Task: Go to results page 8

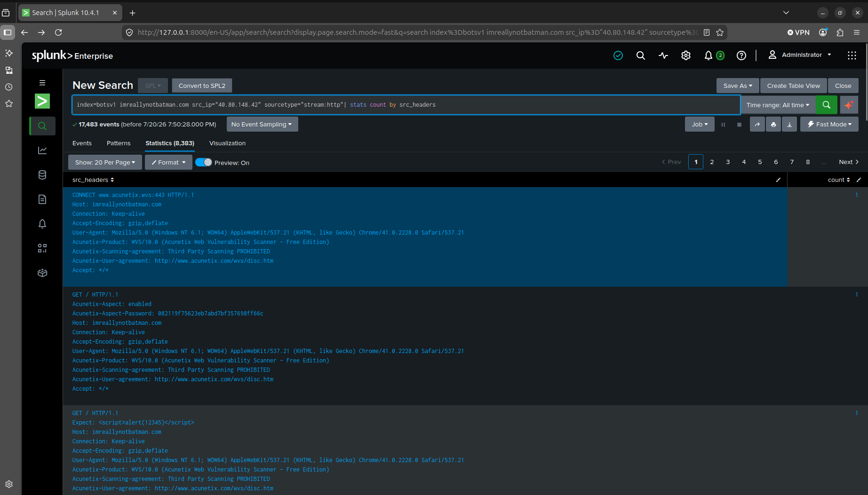Action: [x=808, y=162]
